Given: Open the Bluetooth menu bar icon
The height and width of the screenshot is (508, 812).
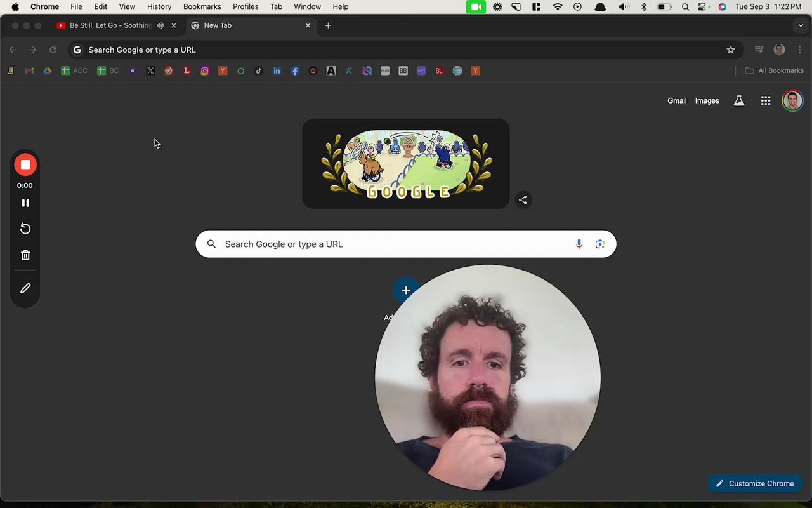Looking at the screenshot, I should point(644,6).
